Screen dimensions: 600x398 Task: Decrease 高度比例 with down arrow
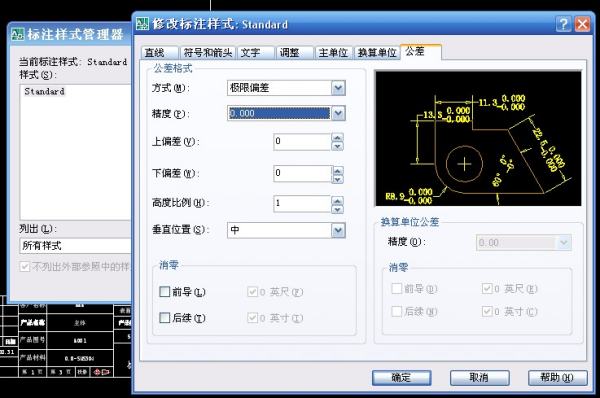pyautogui.click(x=337, y=209)
